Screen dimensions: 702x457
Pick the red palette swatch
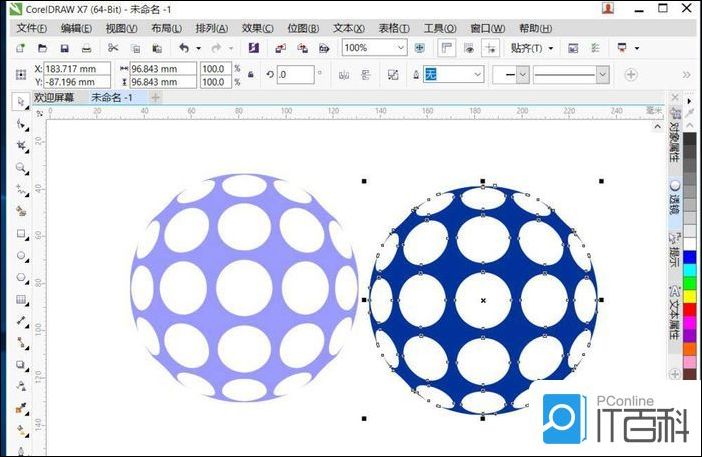click(x=689, y=309)
